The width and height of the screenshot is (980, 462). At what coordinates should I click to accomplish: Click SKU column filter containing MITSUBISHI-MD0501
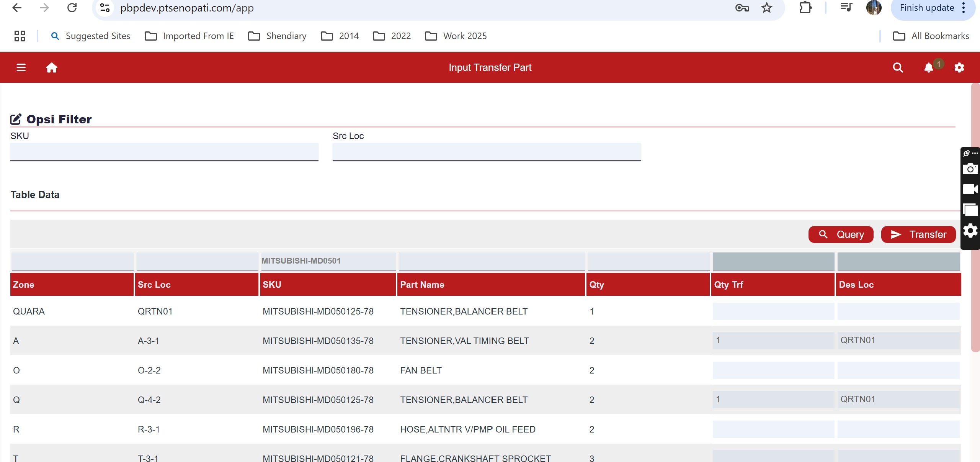tap(328, 261)
